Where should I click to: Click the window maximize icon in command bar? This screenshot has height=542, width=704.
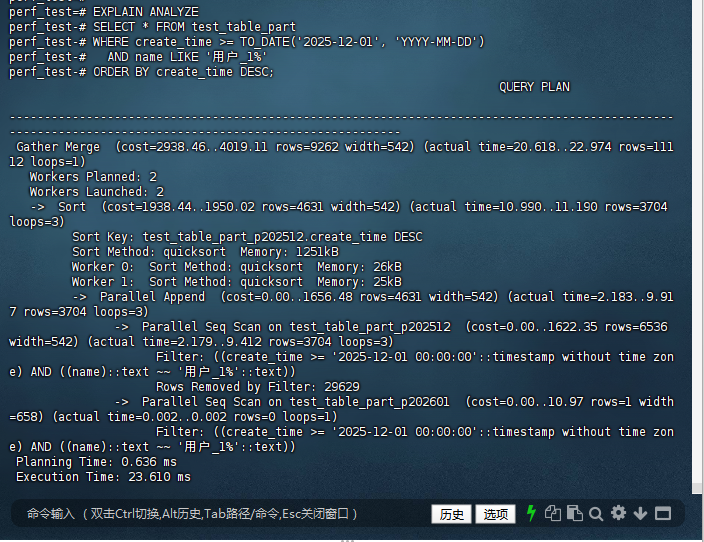pos(663,513)
